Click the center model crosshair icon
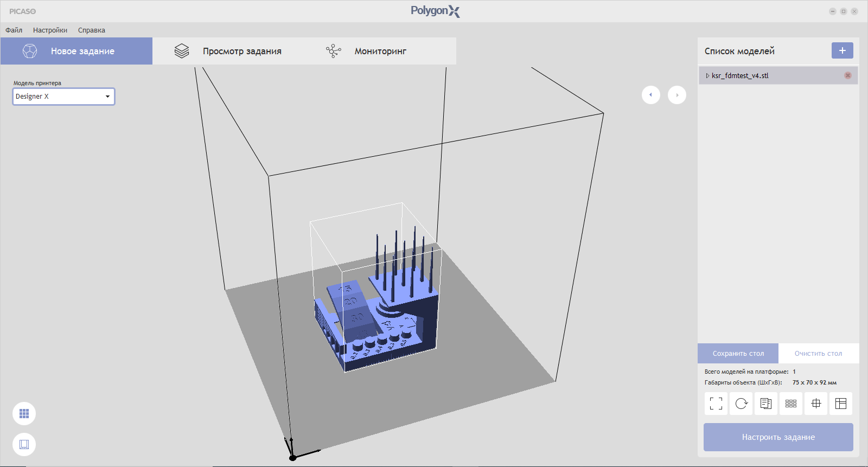 point(816,404)
